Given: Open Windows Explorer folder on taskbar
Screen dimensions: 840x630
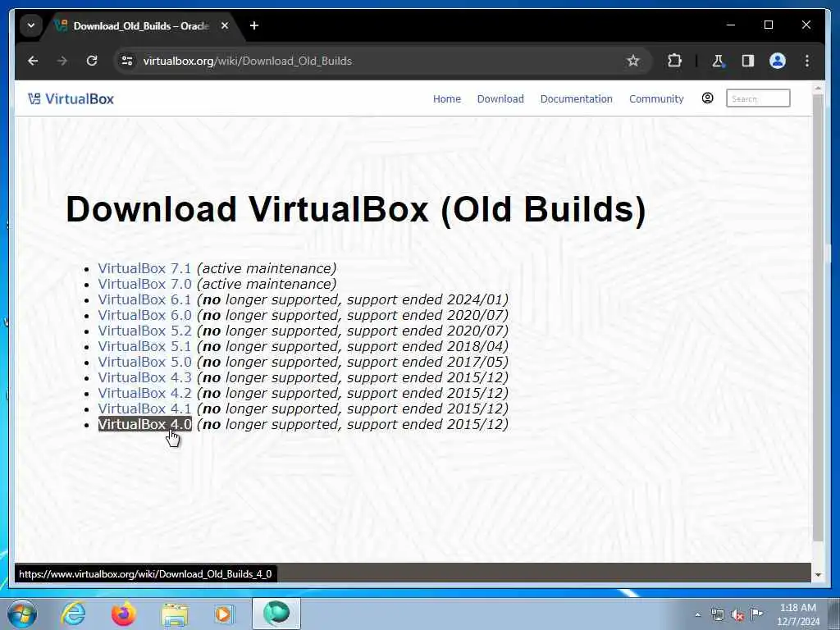Looking at the screenshot, I should pos(175,614).
